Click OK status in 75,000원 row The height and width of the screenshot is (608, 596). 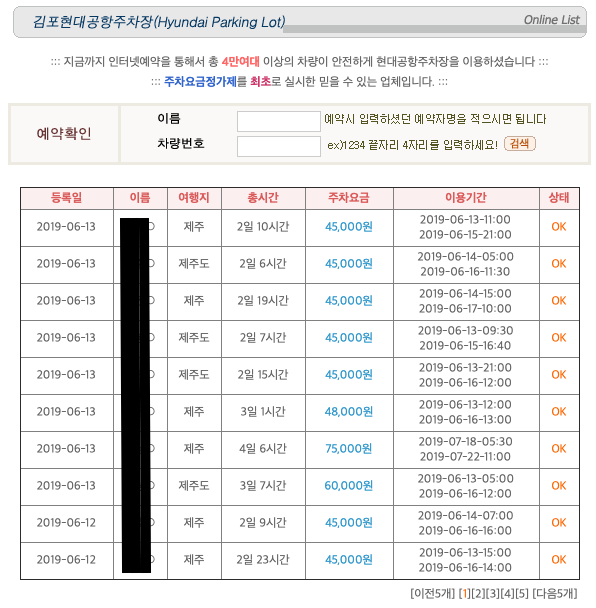(559, 449)
